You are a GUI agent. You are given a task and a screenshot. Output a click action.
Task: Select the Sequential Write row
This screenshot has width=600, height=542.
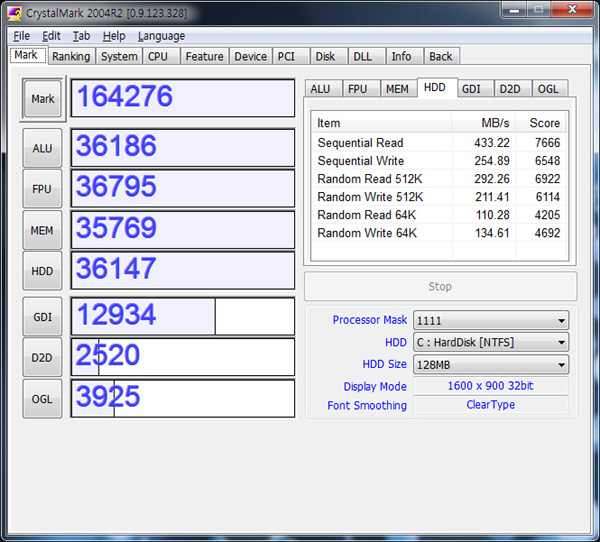point(439,161)
